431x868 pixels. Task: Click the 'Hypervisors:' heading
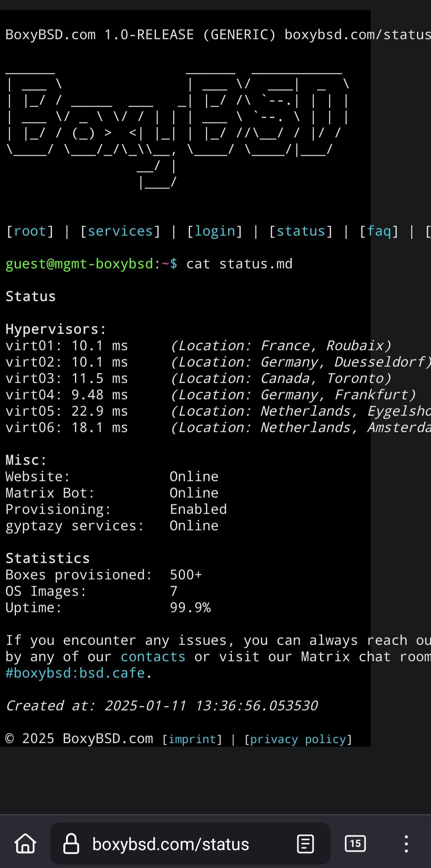point(56,329)
